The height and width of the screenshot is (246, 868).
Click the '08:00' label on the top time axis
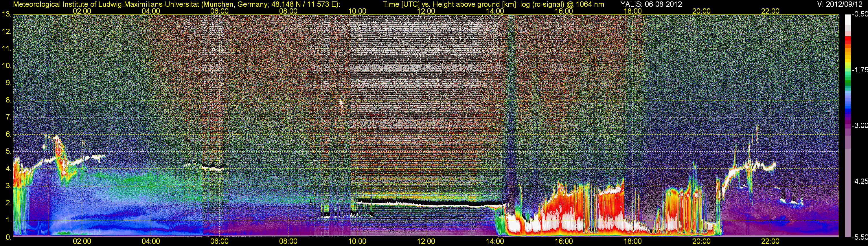[288, 11]
